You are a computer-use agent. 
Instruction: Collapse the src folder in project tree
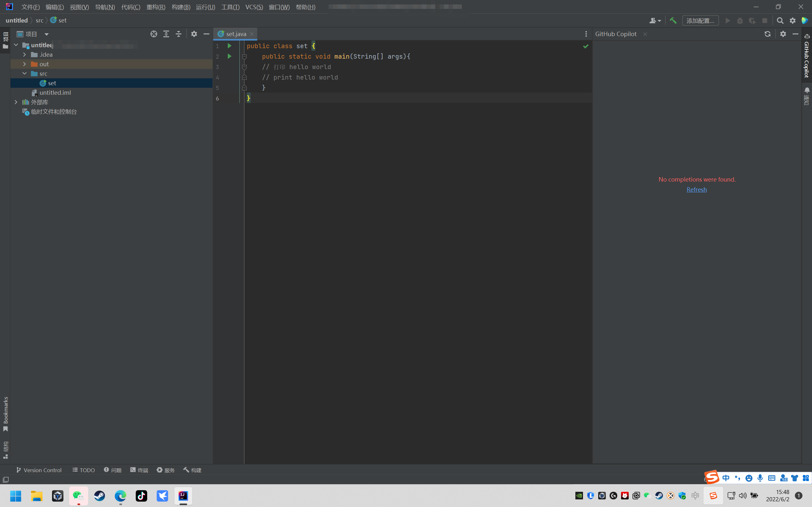pyautogui.click(x=24, y=74)
